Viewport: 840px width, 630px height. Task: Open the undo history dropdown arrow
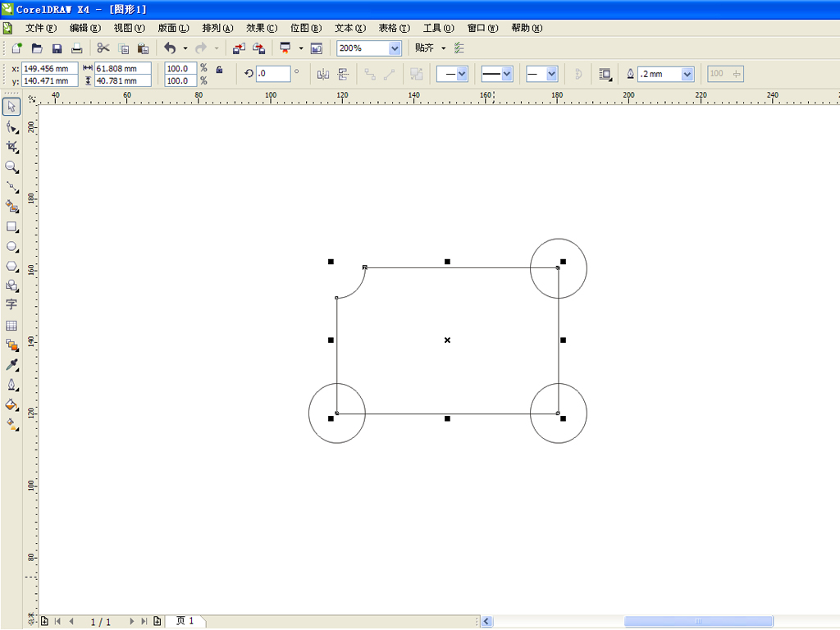click(185, 48)
